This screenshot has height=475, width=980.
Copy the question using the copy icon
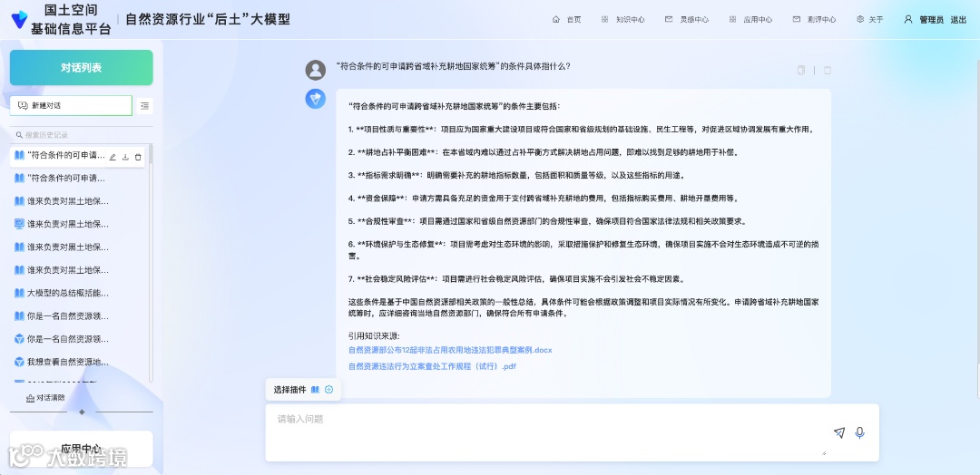[801, 71]
